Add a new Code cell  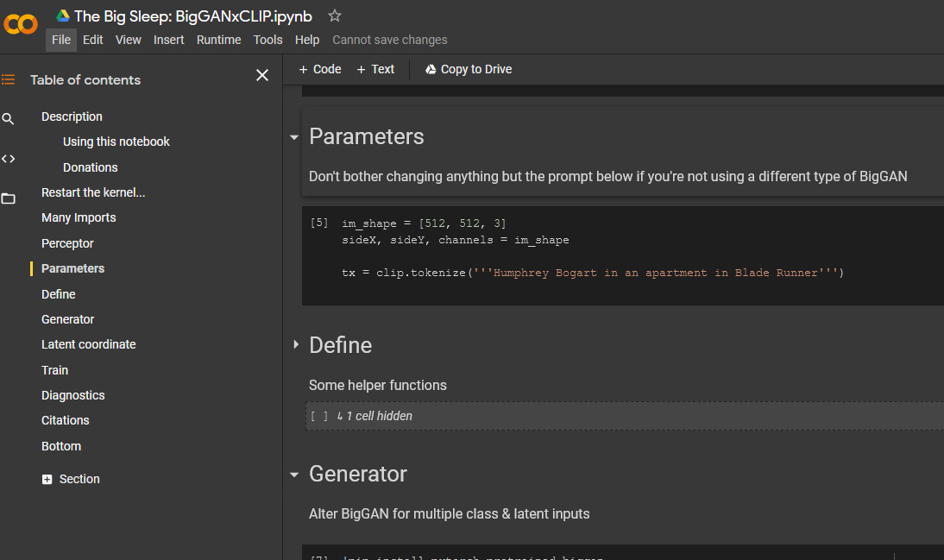(319, 69)
